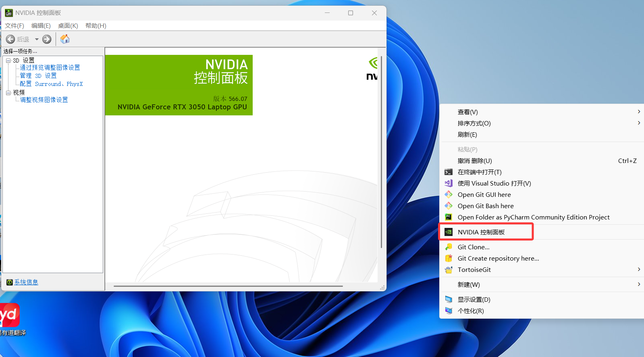644x357 pixels.
Task: Click NVIDIA GeForce RTX 3050 Laptop GPU text
Action: (x=182, y=107)
